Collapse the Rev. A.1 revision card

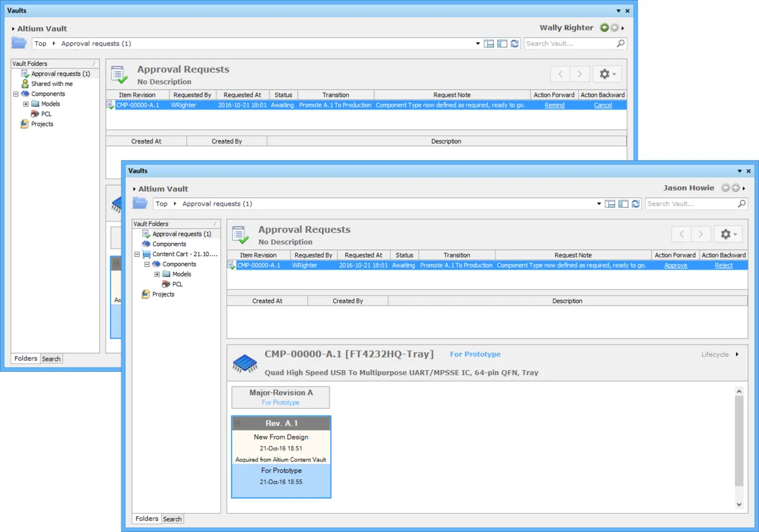tap(238, 423)
